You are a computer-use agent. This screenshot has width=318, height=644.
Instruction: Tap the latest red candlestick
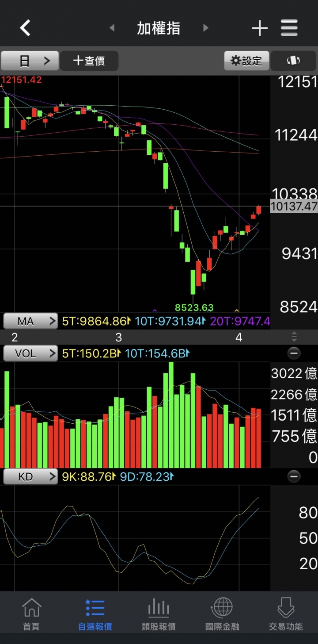pos(259,210)
